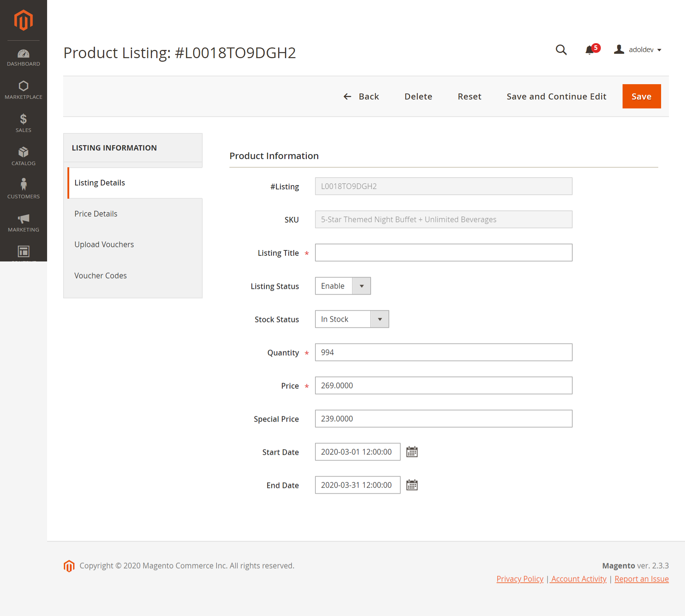Click the Price field showing 269.0000
The width and height of the screenshot is (685, 616).
point(443,386)
